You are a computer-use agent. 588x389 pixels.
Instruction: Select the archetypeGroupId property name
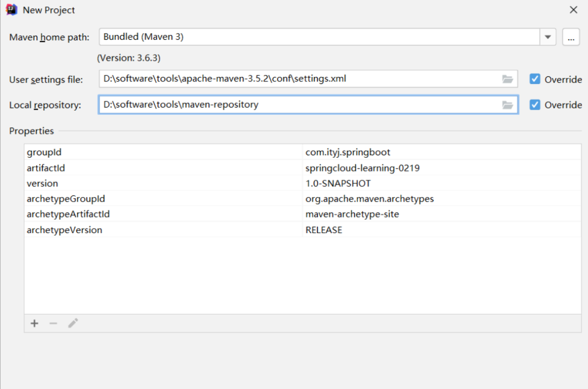click(66, 199)
